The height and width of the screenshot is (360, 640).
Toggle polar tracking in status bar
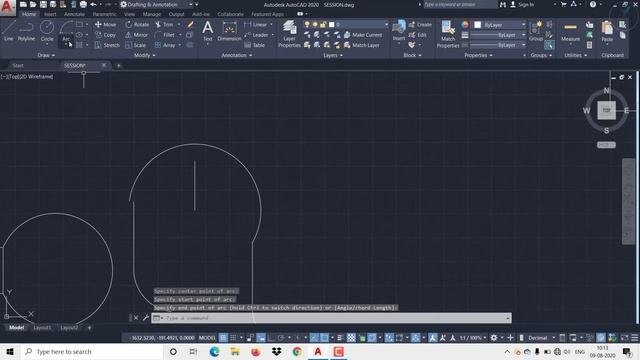pos(281,338)
